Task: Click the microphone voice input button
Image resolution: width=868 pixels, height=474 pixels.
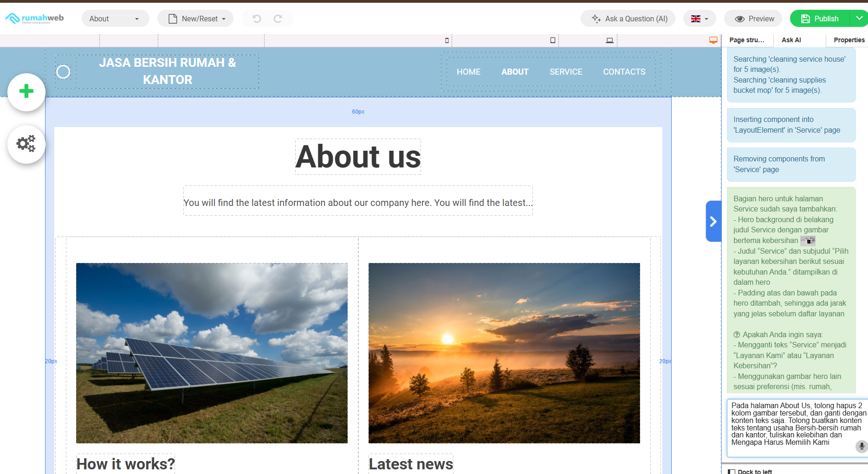Action: pyautogui.click(x=861, y=446)
